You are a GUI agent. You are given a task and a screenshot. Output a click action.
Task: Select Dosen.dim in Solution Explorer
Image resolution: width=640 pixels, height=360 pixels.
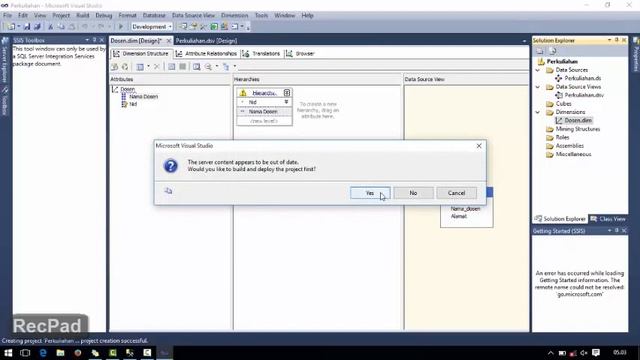[578, 120]
